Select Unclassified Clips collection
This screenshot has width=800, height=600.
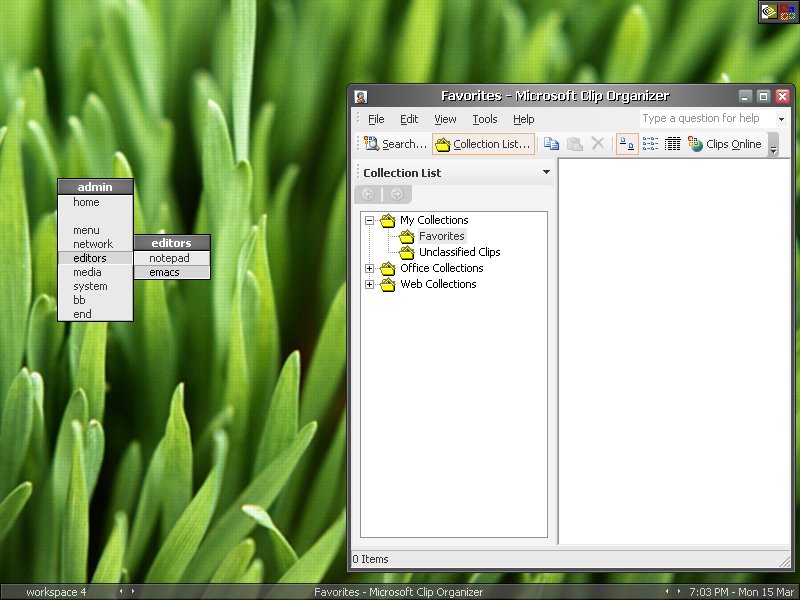tap(459, 252)
